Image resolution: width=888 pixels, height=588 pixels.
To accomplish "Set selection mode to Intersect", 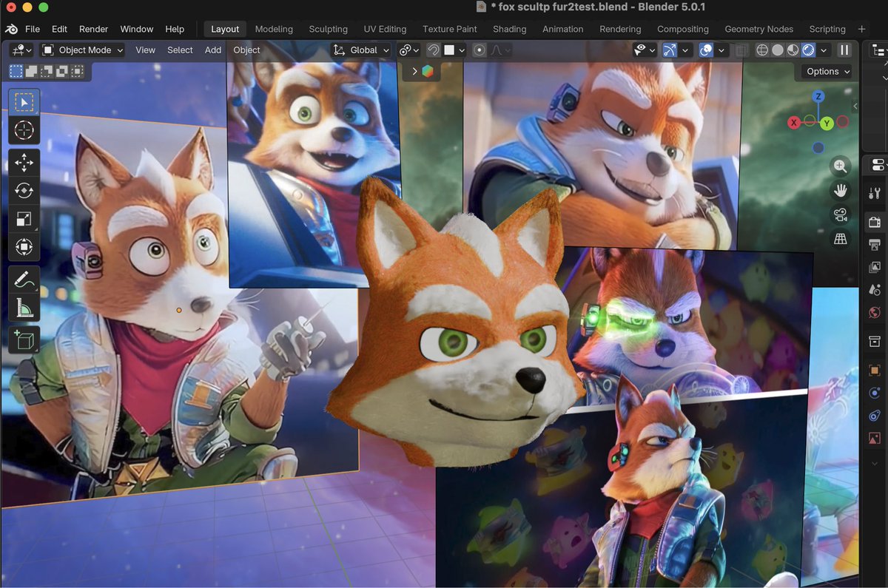I will [77, 72].
